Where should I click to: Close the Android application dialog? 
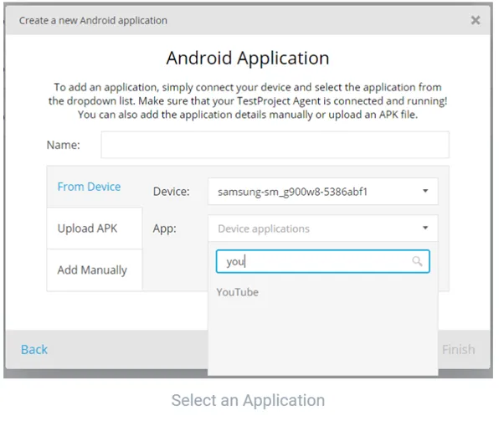point(476,20)
